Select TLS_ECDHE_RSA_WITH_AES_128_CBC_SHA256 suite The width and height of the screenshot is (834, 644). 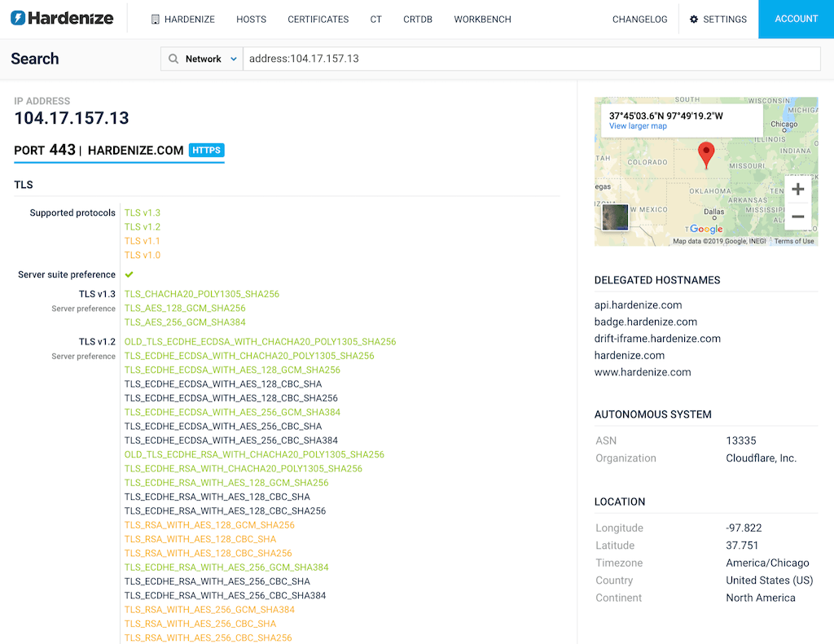225,510
